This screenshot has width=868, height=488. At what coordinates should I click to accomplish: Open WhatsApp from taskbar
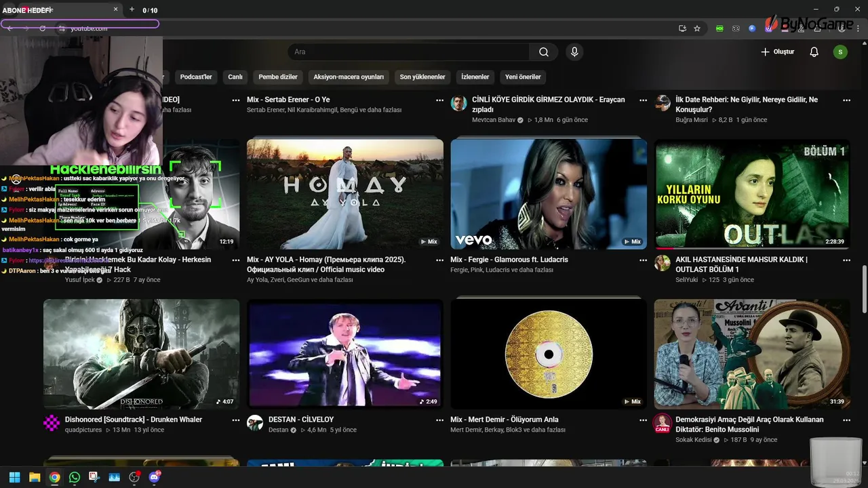(75, 477)
